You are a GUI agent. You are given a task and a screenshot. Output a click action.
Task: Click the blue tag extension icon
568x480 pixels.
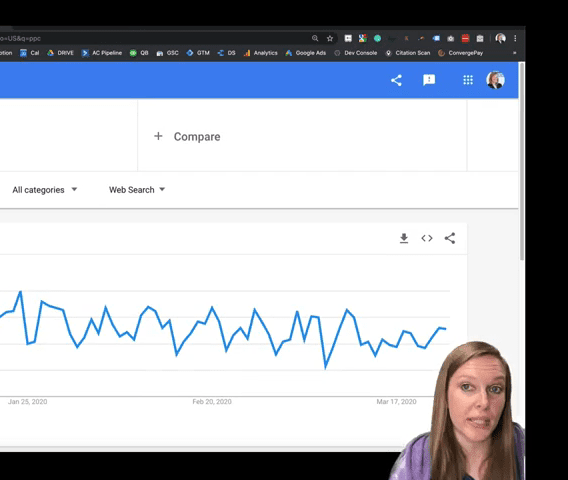tap(436, 38)
